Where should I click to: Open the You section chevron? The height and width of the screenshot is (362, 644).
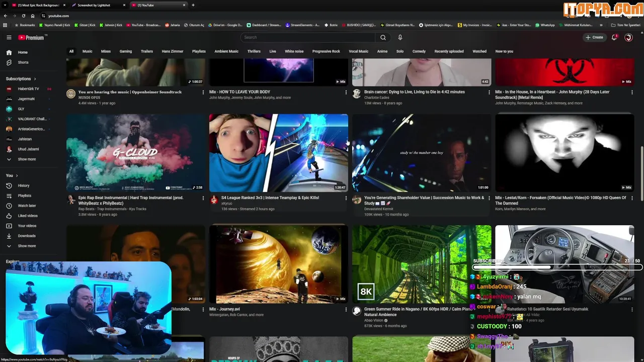coord(17,175)
